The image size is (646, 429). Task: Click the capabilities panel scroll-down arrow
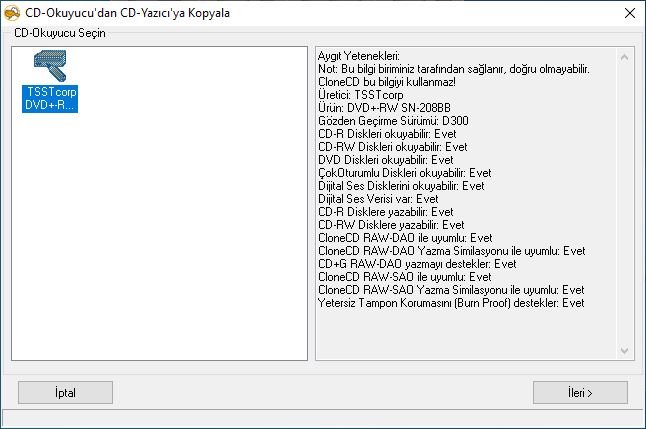point(625,351)
